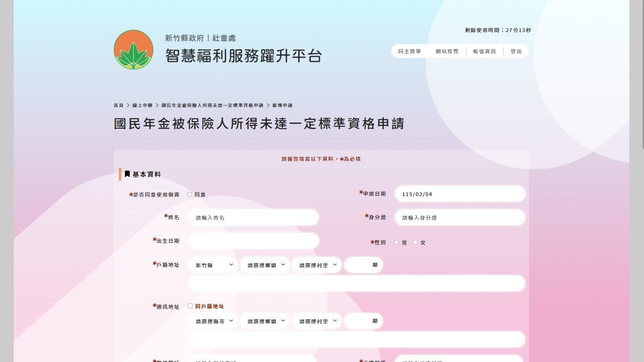Click 登出 to log out
This screenshot has width=644, height=362.
click(x=516, y=51)
